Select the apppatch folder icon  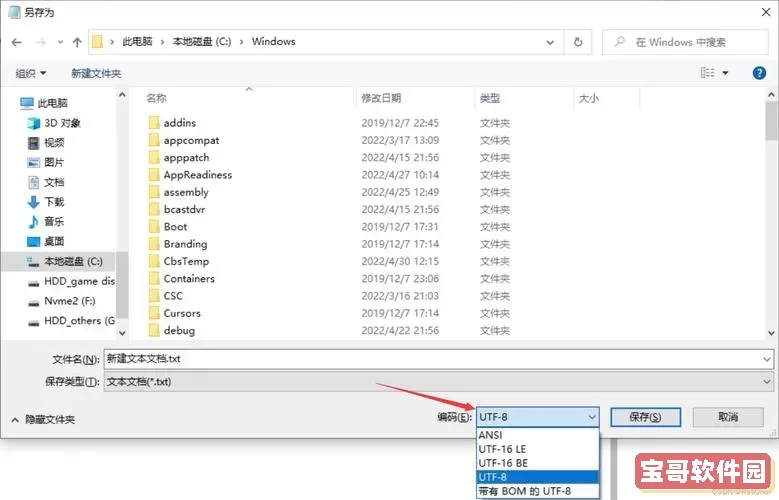(x=154, y=158)
